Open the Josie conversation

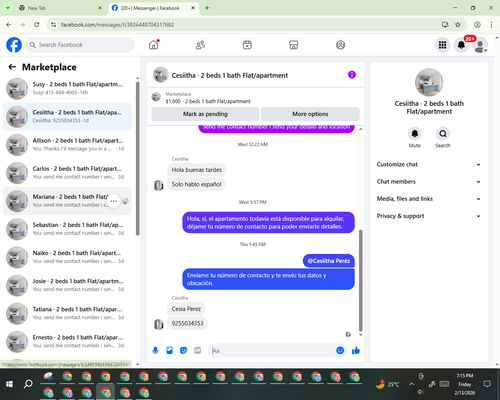[67, 285]
